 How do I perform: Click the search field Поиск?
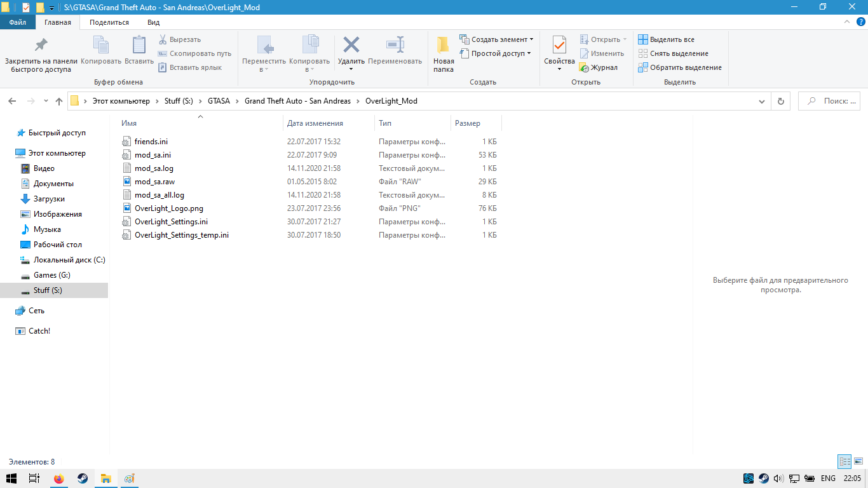[x=829, y=101]
